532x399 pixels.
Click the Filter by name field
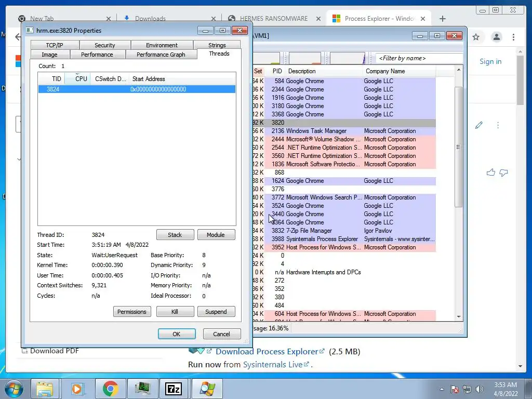[x=419, y=58]
